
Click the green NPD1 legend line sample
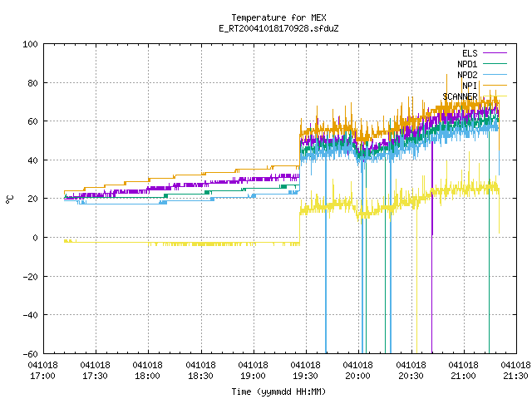pyautogui.click(x=495, y=63)
